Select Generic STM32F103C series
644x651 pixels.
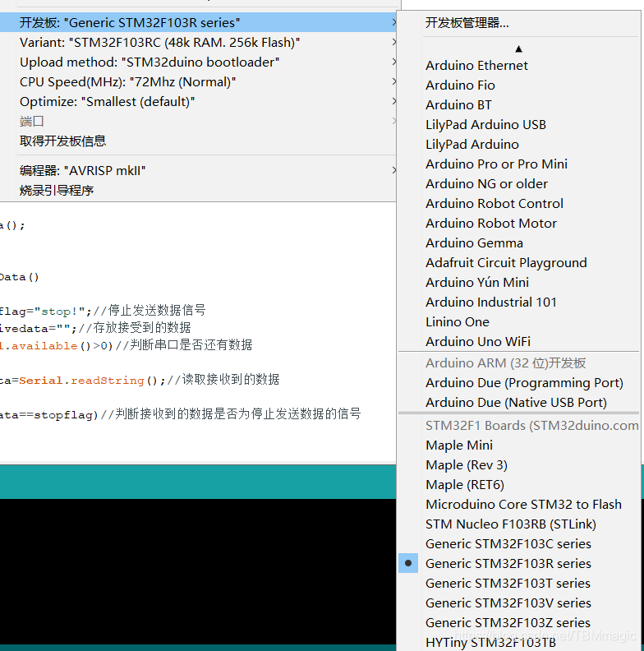tap(518, 544)
